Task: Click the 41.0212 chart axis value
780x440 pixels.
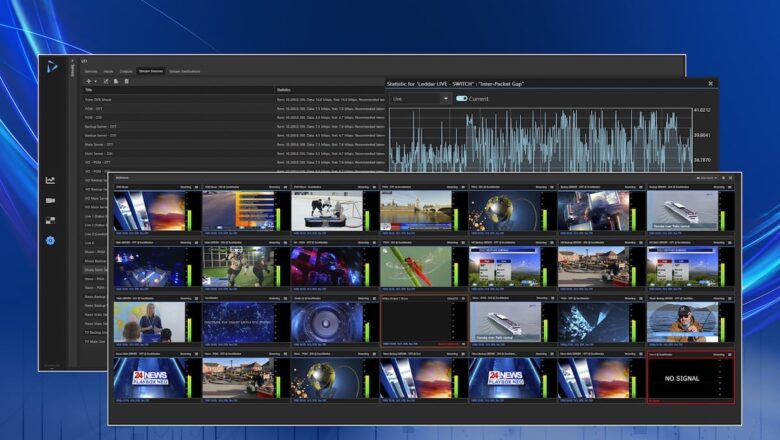Action: (x=702, y=110)
